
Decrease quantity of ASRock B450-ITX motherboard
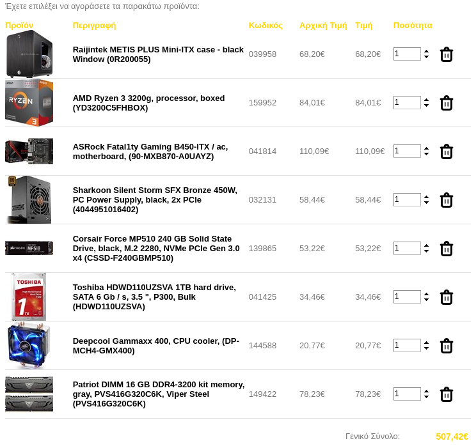tap(426, 154)
